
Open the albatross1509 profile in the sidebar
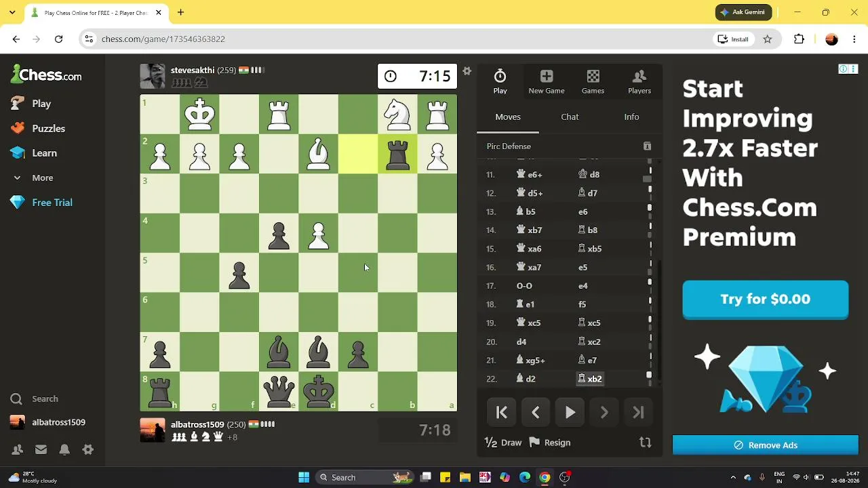click(48, 422)
